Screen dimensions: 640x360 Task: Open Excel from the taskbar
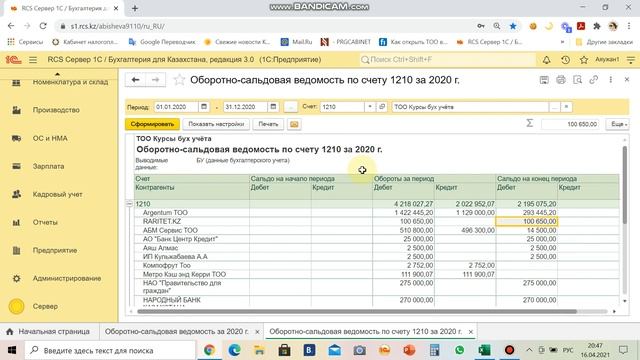point(484,350)
